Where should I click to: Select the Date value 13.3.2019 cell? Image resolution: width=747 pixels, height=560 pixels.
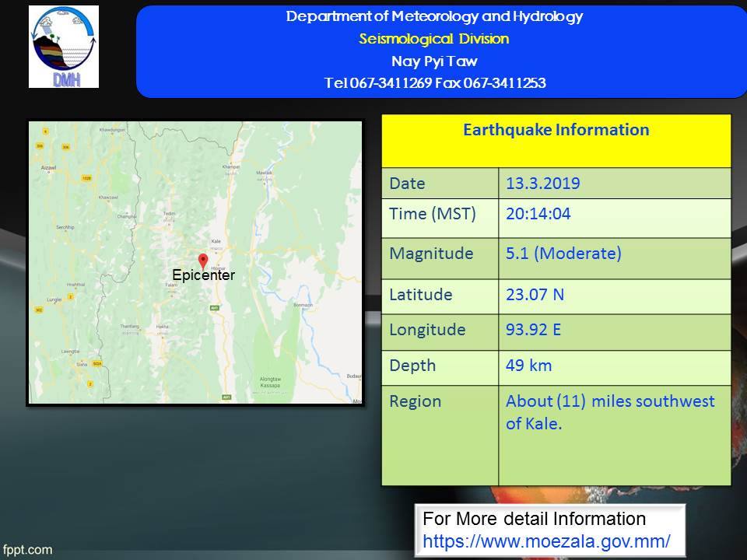614,184
